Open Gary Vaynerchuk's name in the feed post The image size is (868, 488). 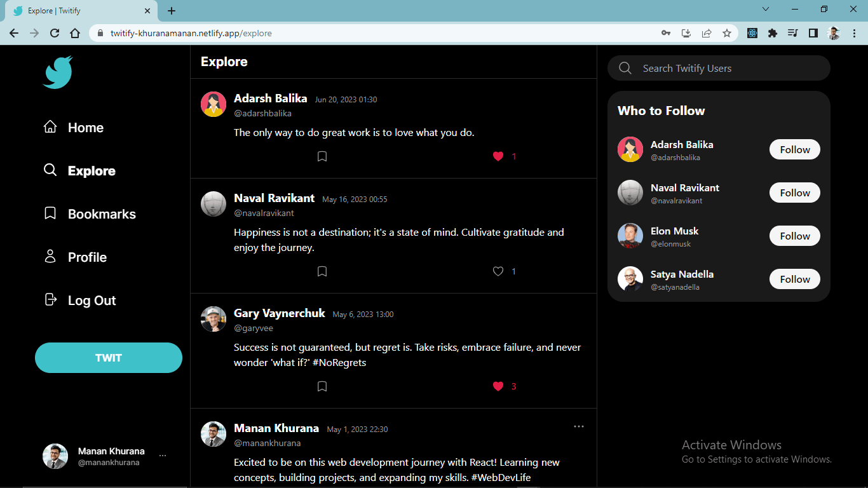pos(280,313)
